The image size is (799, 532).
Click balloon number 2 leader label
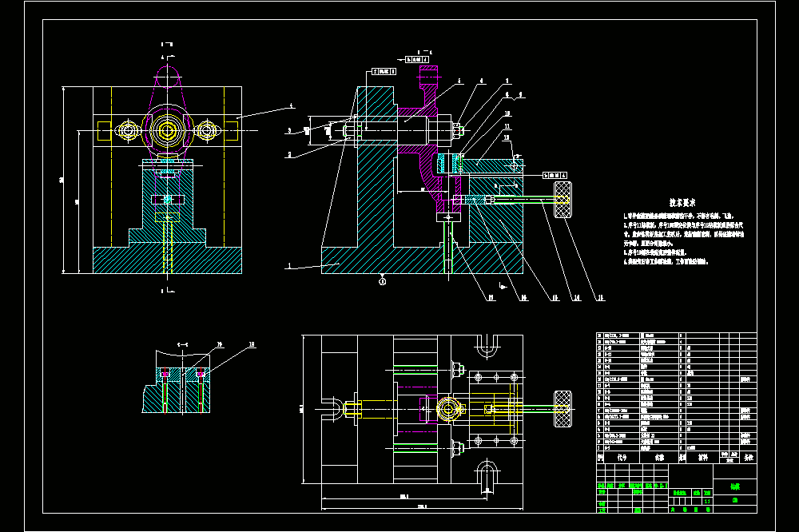pyautogui.click(x=289, y=154)
